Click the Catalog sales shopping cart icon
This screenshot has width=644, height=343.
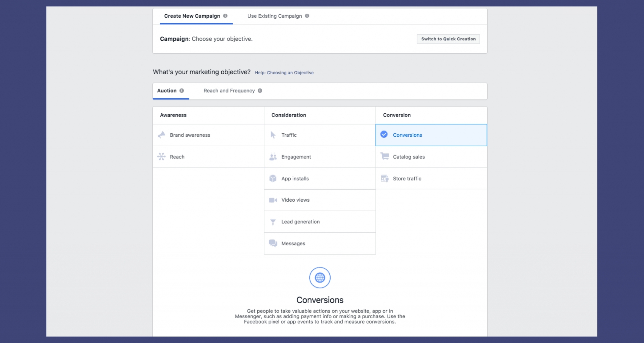385,157
